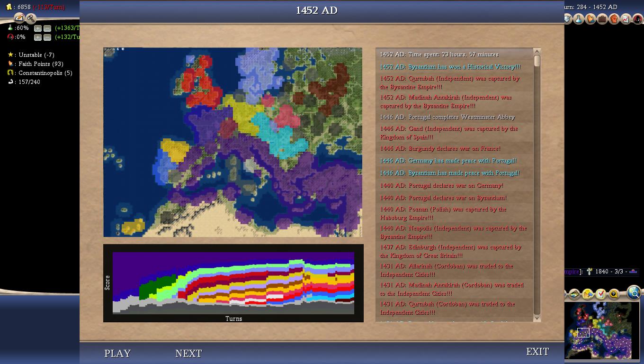Image resolution: width=644 pixels, height=364 pixels.
Task: Click the 'Constantinopolis (5)' text
Action: (45, 73)
